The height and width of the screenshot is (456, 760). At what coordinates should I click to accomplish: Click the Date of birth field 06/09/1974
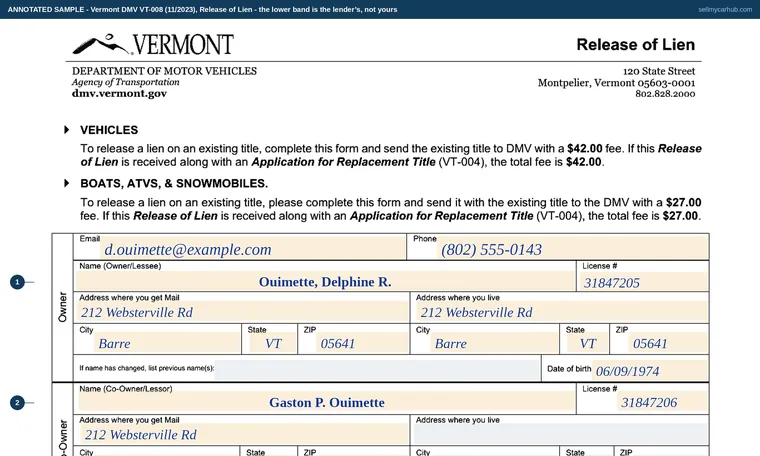[x=649, y=371]
